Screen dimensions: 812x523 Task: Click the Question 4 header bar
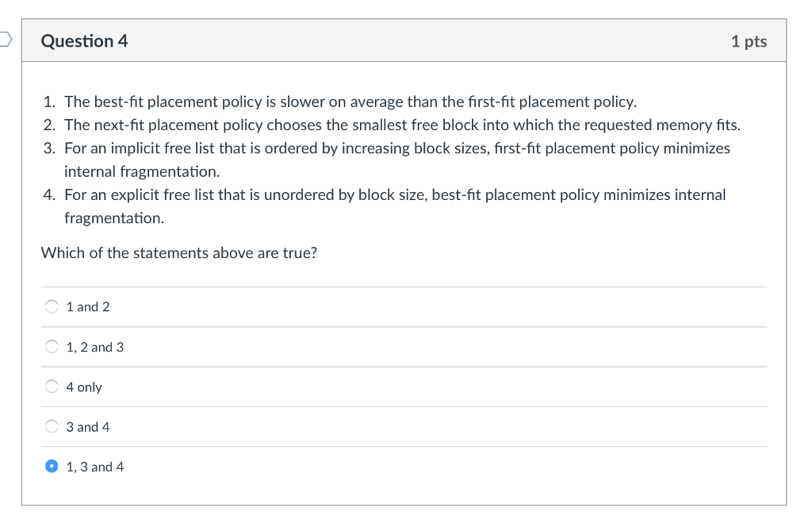pyautogui.click(x=404, y=40)
